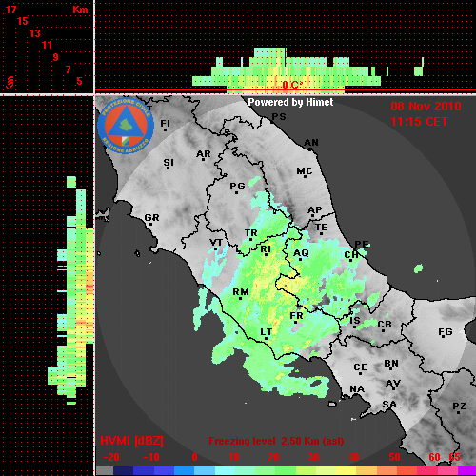The width and height of the screenshot is (476, 476).
Task: Click the '17' km height label
Action: (x=11, y=10)
